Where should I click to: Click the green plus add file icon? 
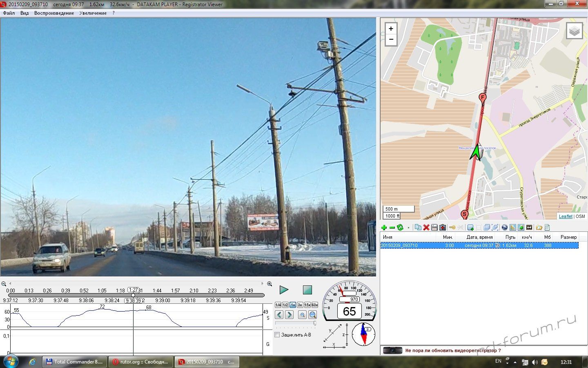pyautogui.click(x=384, y=228)
